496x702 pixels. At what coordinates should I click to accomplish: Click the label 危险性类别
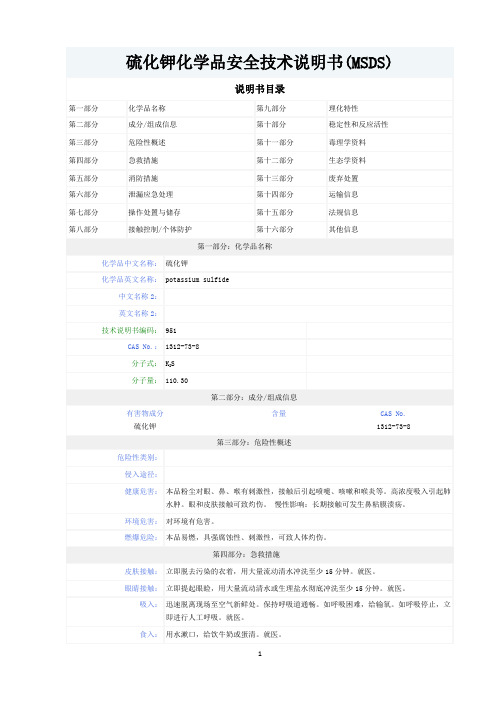pyautogui.click(x=137, y=458)
